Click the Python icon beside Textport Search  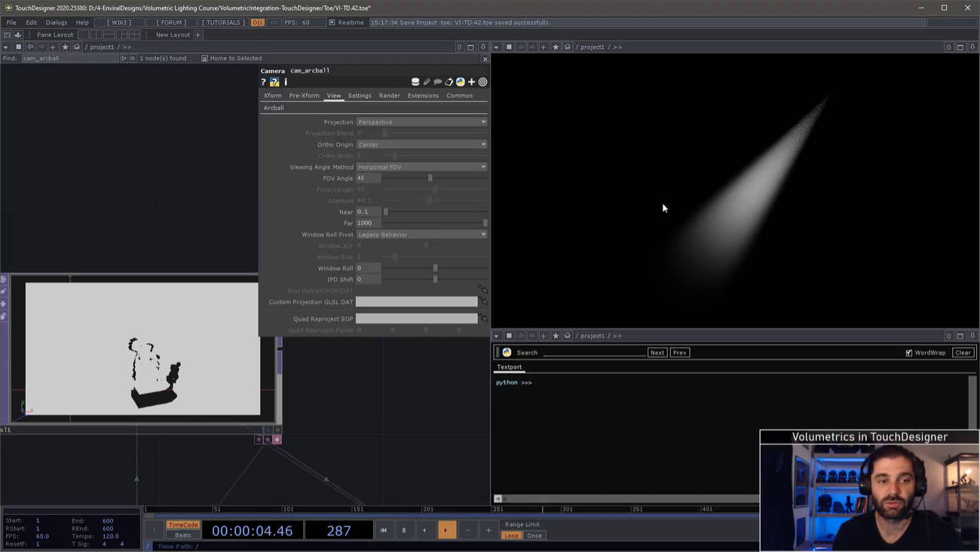507,352
